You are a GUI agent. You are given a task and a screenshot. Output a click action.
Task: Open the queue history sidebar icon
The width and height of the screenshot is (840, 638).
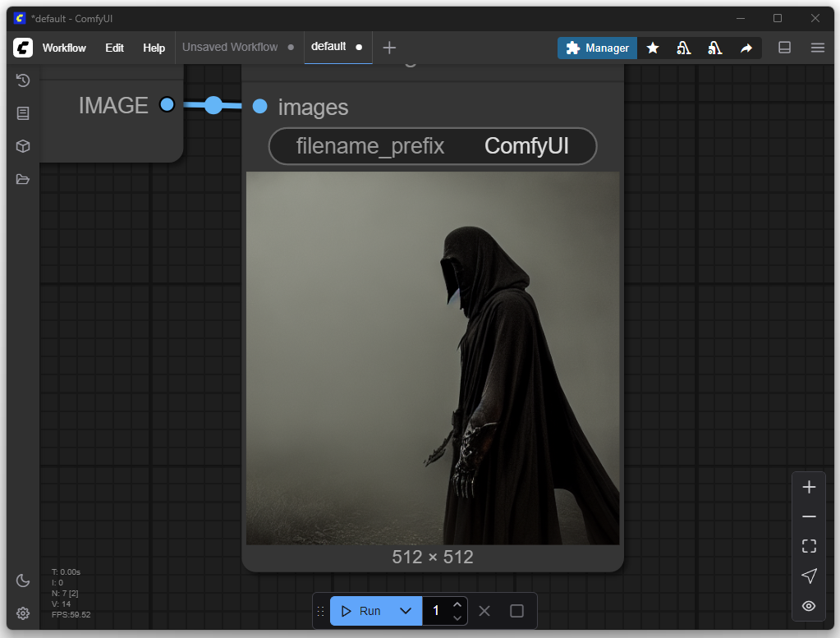23,80
